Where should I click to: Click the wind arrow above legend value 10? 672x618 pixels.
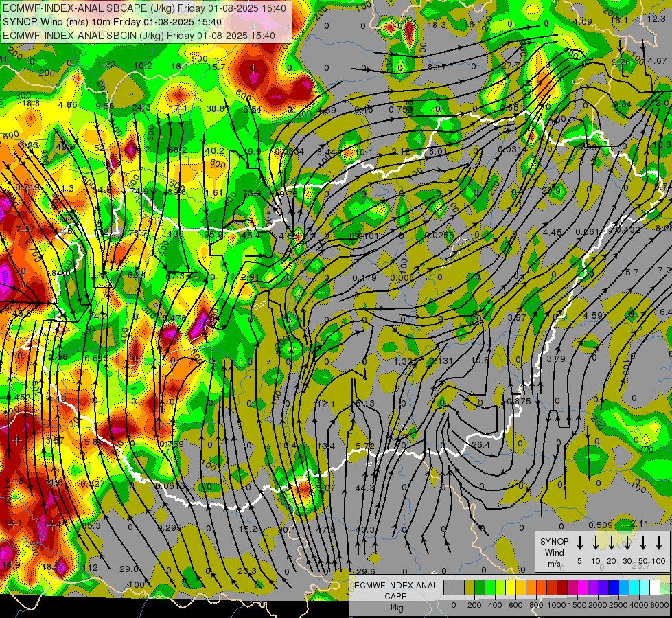596,542
